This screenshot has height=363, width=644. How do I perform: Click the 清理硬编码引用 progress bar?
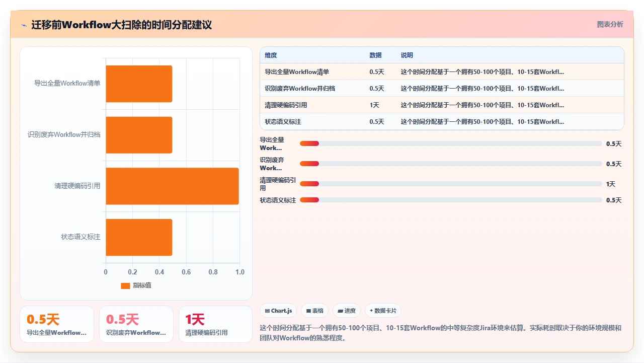(x=451, y=184)
